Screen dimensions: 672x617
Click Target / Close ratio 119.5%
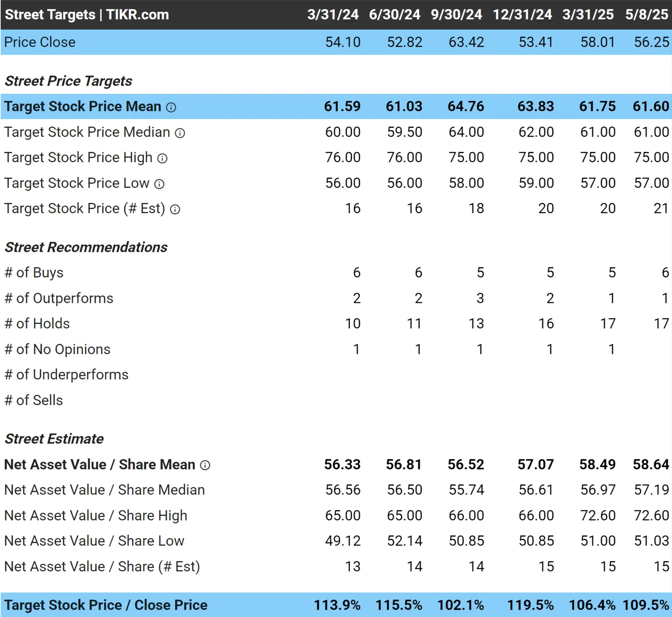(530, 605)
